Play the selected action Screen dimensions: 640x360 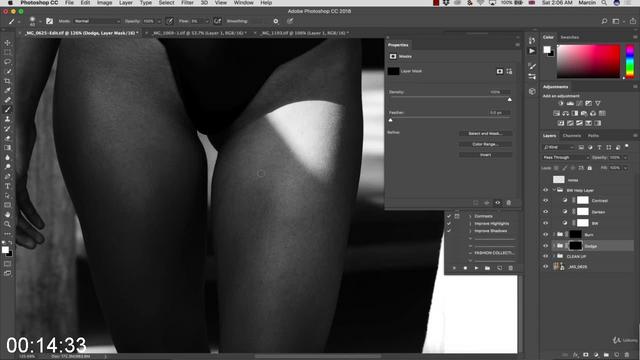coord(476,268)
